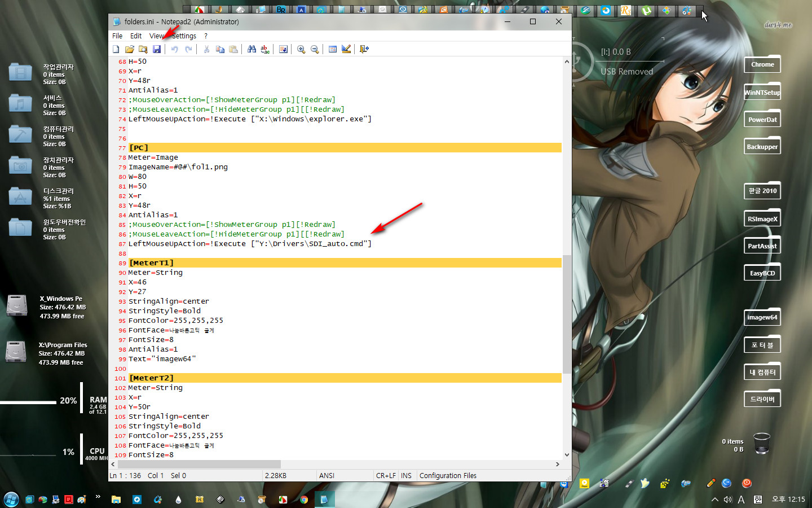Click the ANSI encoding status bar field
Screen dimensions: 812x508
point(345,476)
